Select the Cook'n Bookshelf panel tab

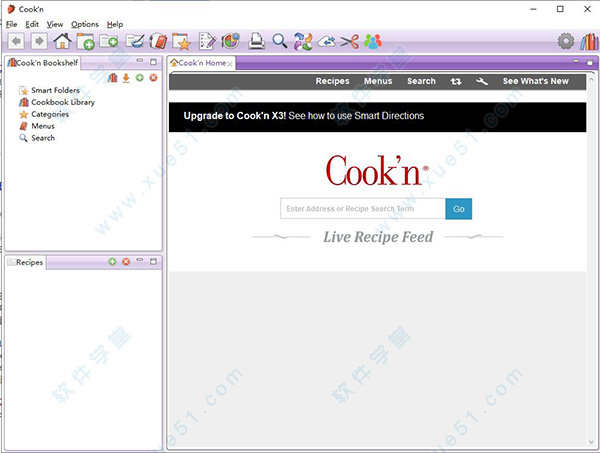(x=43, y=62)
